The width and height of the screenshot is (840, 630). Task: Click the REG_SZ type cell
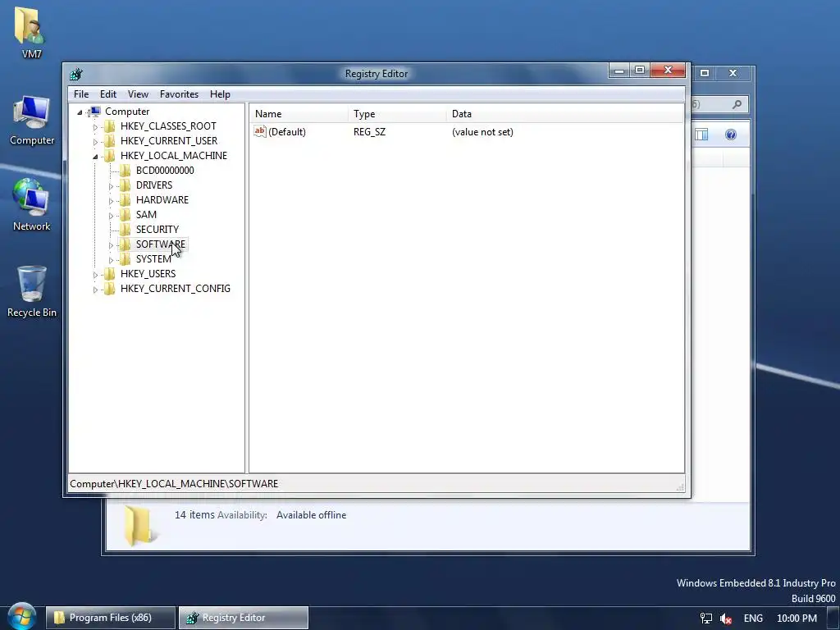[369, 132]
